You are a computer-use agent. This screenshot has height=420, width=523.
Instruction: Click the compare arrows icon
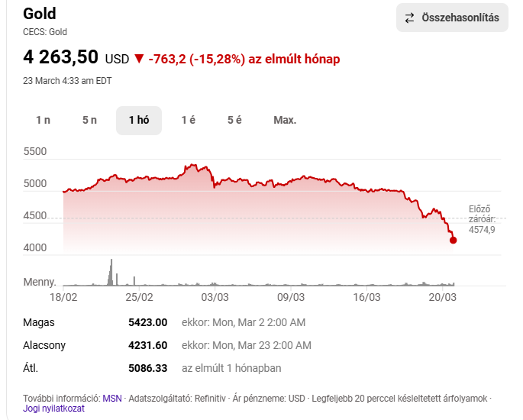409,18
